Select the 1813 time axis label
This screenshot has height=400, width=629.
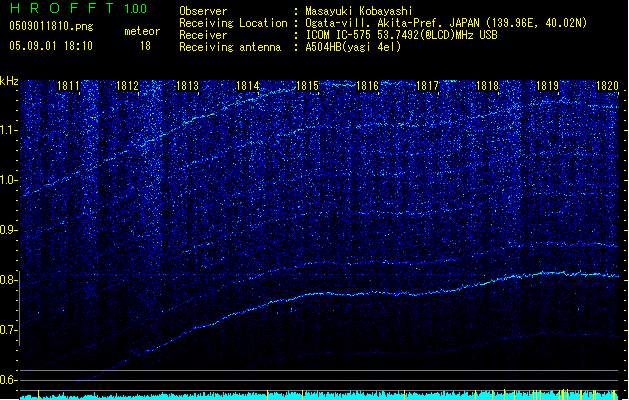pos(187,86)
